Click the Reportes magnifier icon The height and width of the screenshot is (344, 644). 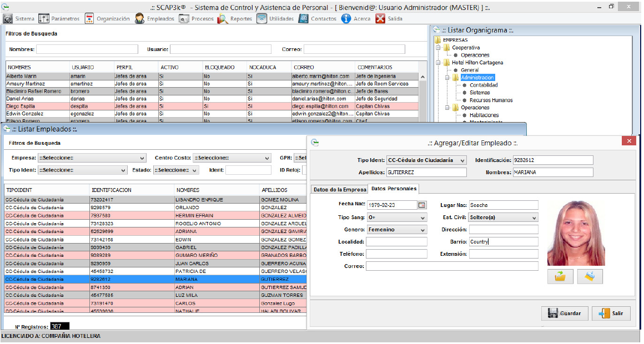(x=223, y=18)
